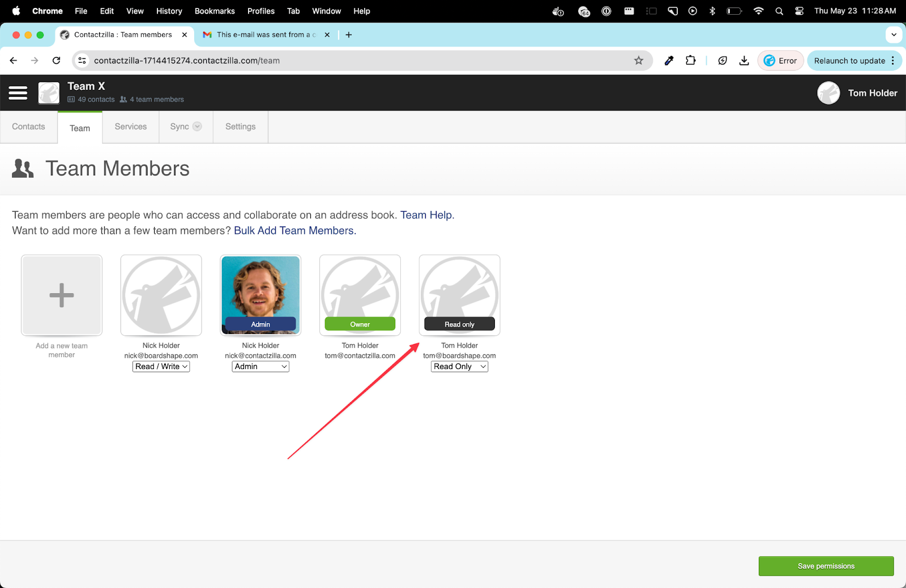Click the tom@contactzilla.com email text
Image resolution: width=906 pixels, height=588 pixels.
360,356
